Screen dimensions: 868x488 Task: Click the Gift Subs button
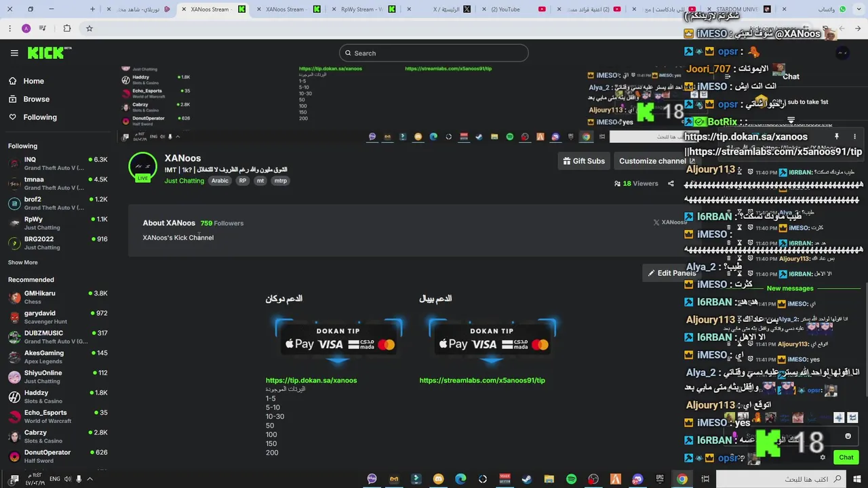583,161
